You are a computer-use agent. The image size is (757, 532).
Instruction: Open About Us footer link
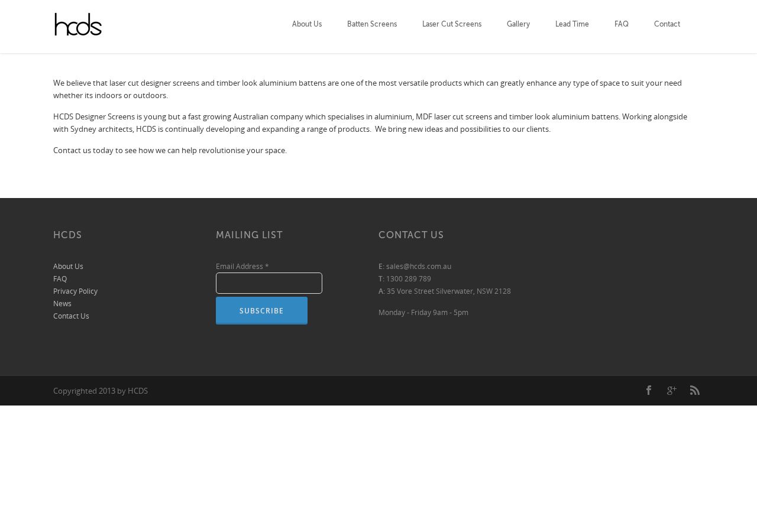68,267
